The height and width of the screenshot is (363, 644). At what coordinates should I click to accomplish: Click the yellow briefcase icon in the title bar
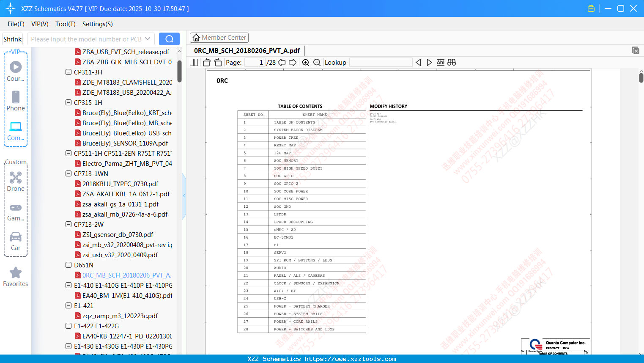(x=591, y=8)
